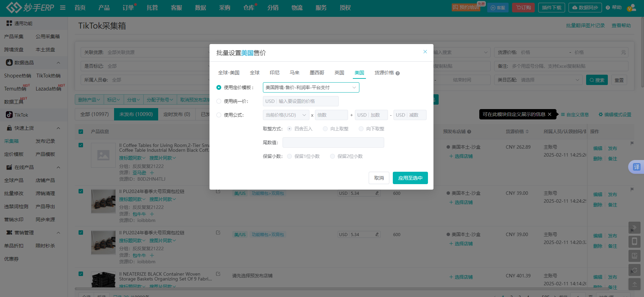This screenshot has height=297, width=644.
Task: Click the unified price USD input field
Action: pyautogui.click(x=301, y=101)
